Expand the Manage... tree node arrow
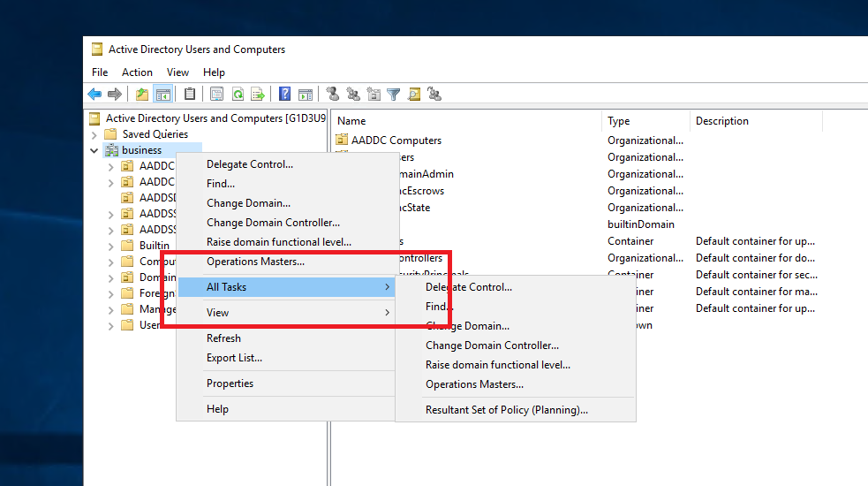868x486 pixels. click(x=110, y=310)
